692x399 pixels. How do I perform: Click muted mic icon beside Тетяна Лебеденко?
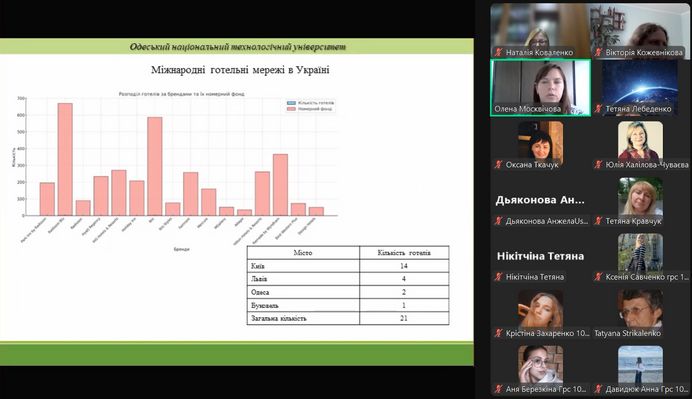(598, 109)
